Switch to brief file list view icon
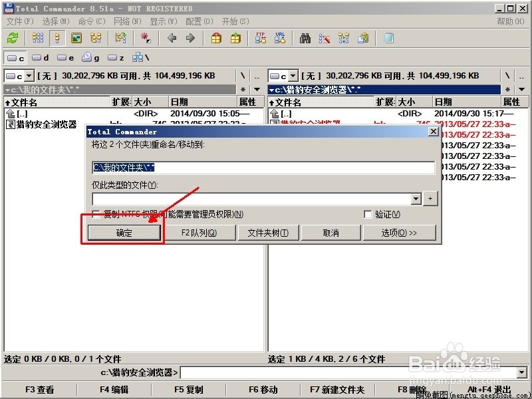This screenshot has width=532, height=399. 38,38
